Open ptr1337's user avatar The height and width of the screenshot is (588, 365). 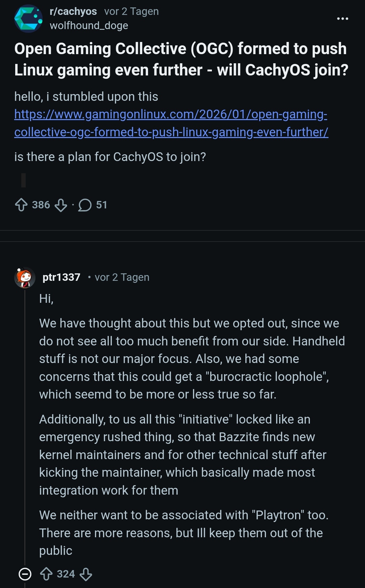coord(25,277)
